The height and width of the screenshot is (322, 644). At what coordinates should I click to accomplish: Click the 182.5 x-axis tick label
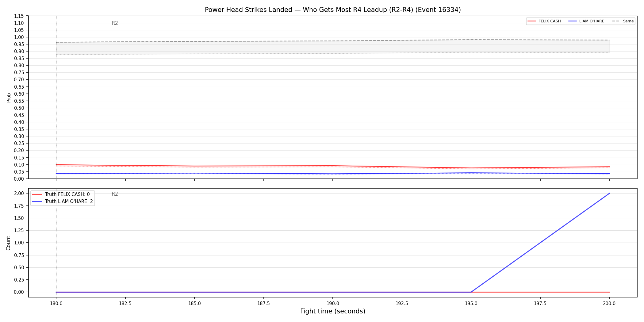[x=125, y=304]
